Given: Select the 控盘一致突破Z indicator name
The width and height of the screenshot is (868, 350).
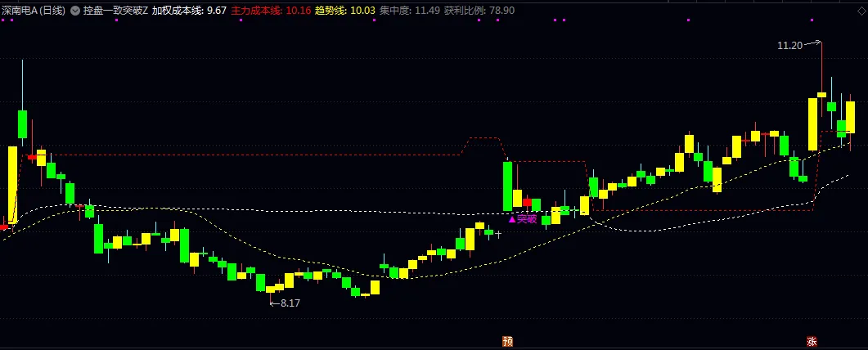Looking at the screenshot, I should [x=115, y=11].
